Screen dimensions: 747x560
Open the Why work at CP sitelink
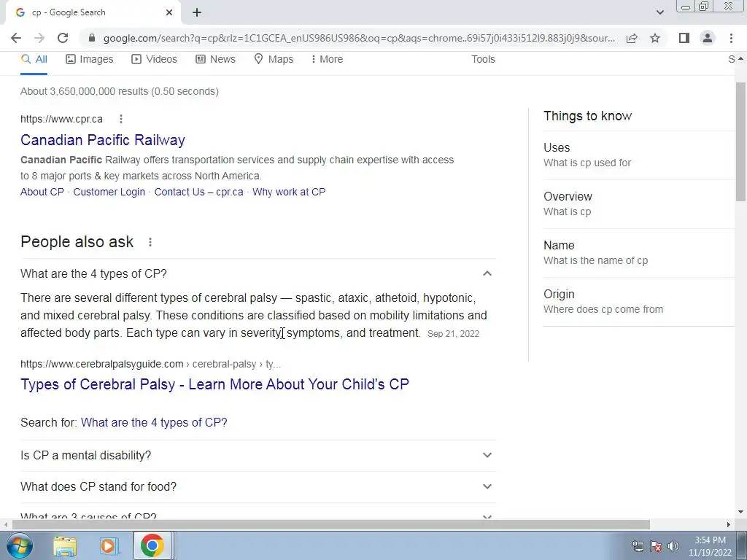point(289,192)
